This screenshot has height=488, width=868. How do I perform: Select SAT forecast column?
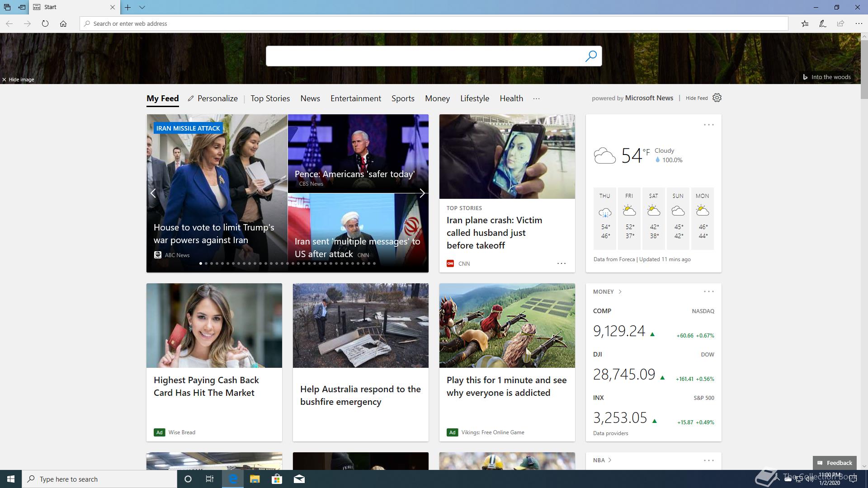(x=654, y=218)
